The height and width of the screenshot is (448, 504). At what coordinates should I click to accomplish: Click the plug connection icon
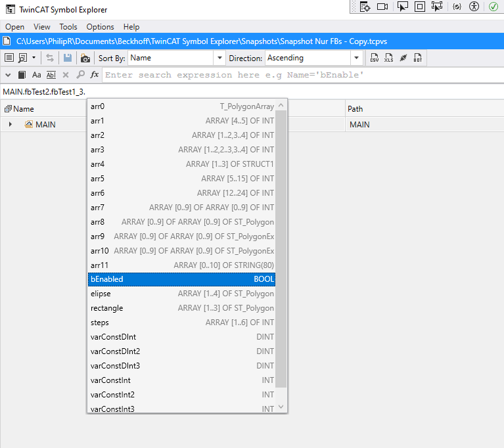[x=403, y=58]
